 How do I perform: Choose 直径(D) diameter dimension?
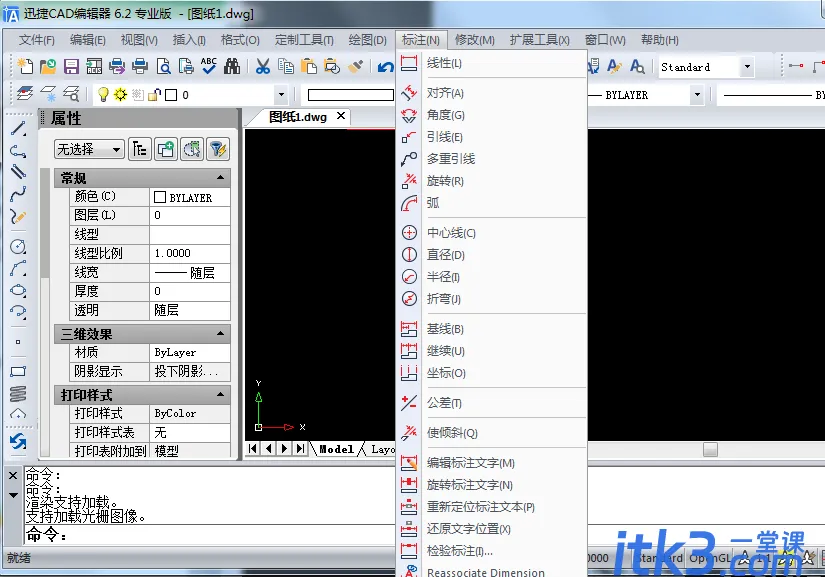point(491,255)
